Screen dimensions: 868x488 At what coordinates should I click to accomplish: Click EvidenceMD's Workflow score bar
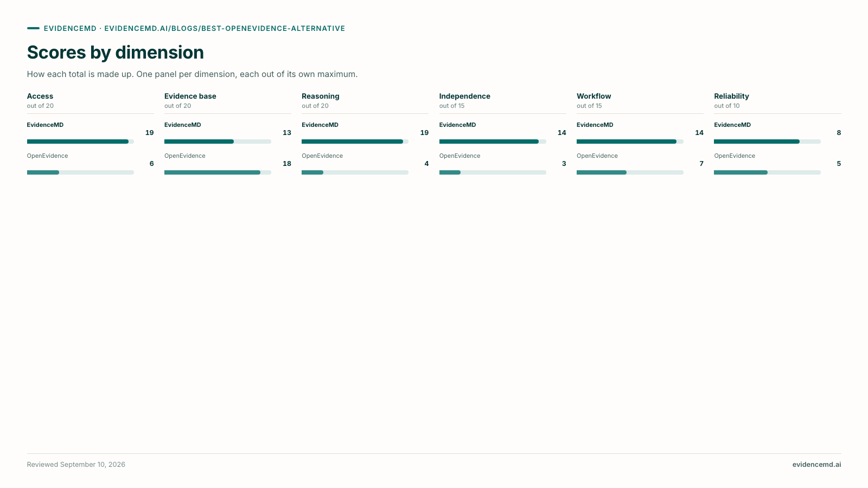(630, 142)
